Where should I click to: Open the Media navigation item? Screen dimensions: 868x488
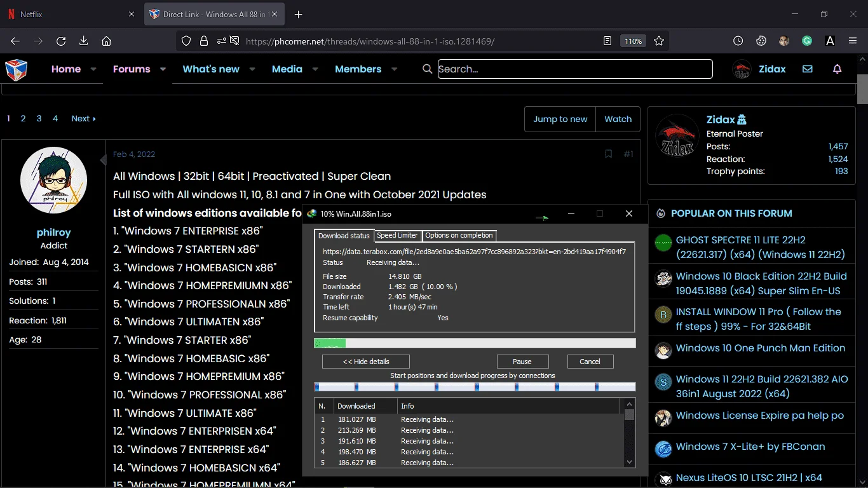(287, 69)
